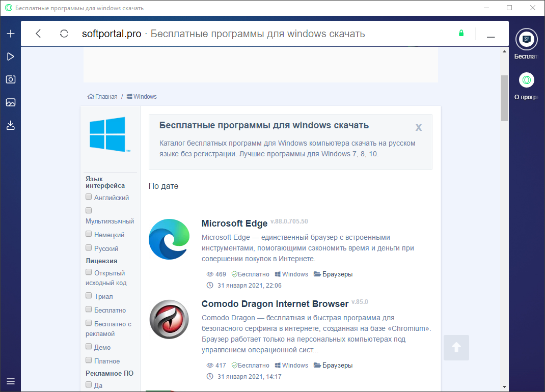Click the green padlock security icon
Screen dimensions: 545x392
pyautogui.click(x=461, y=33)
